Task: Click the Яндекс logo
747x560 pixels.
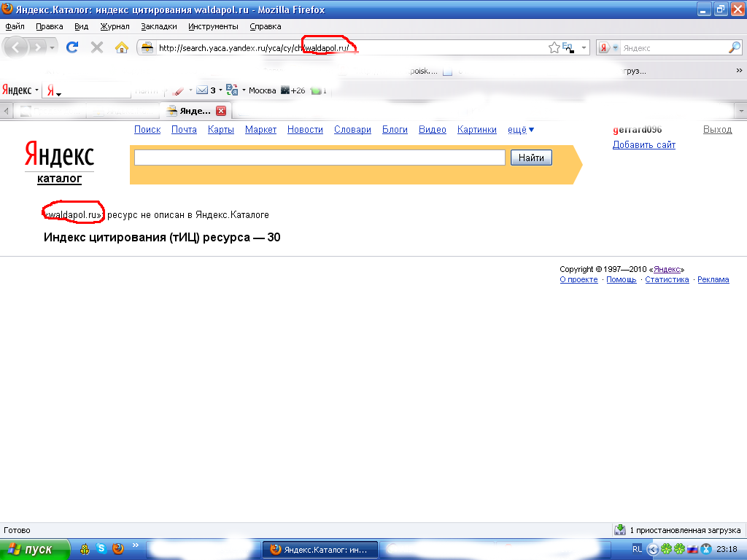Action: (x=60, y=155)
